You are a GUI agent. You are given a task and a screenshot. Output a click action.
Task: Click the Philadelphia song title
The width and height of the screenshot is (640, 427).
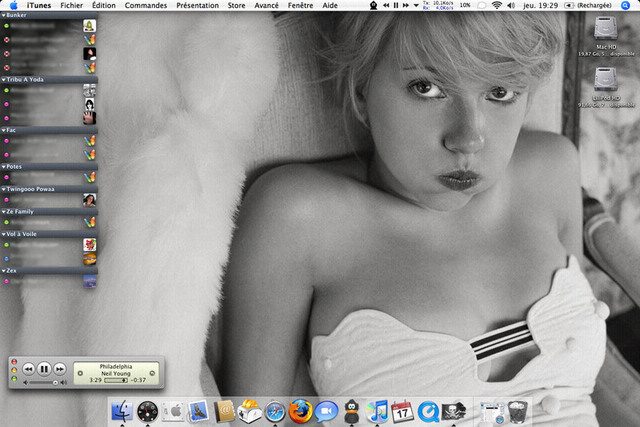116,366
